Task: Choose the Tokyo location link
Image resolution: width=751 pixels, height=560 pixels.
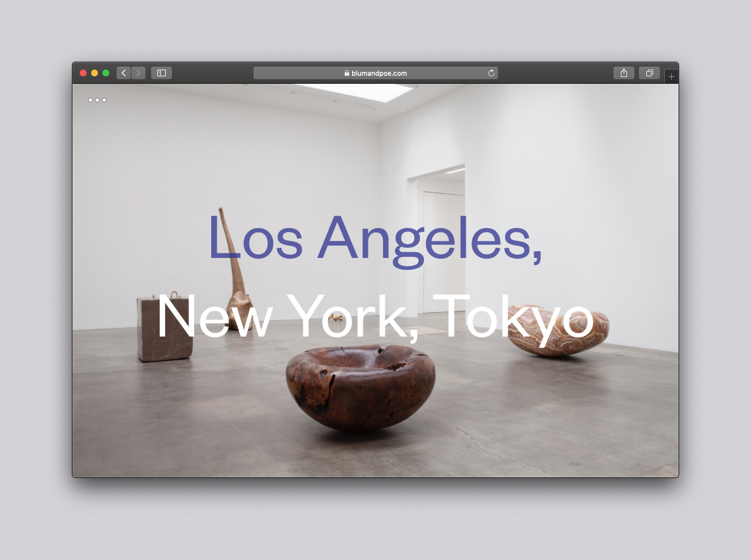Action: click(516, 317)
